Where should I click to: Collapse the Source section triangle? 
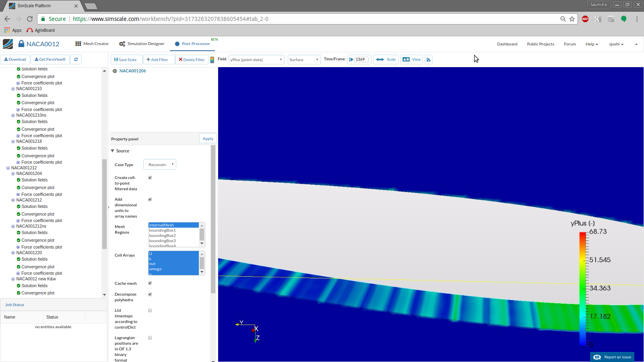[113, 151]
